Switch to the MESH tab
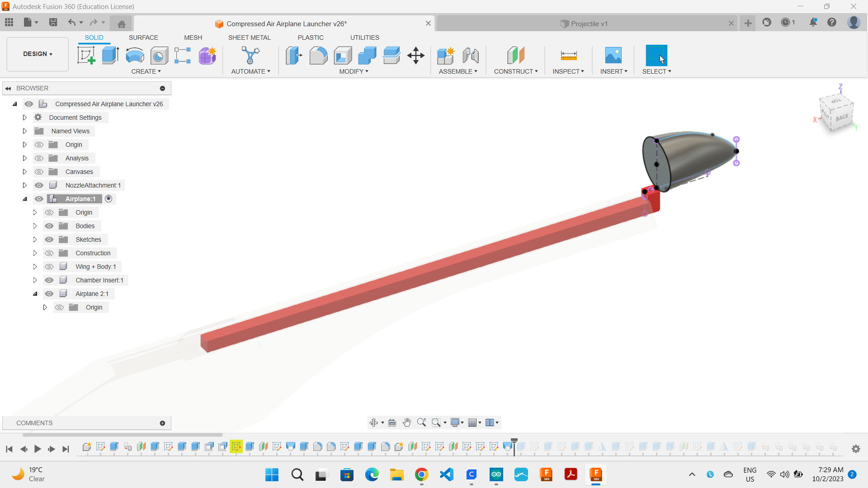The width and height of the screenshot is (868, 488). click(x=193, y=38)
